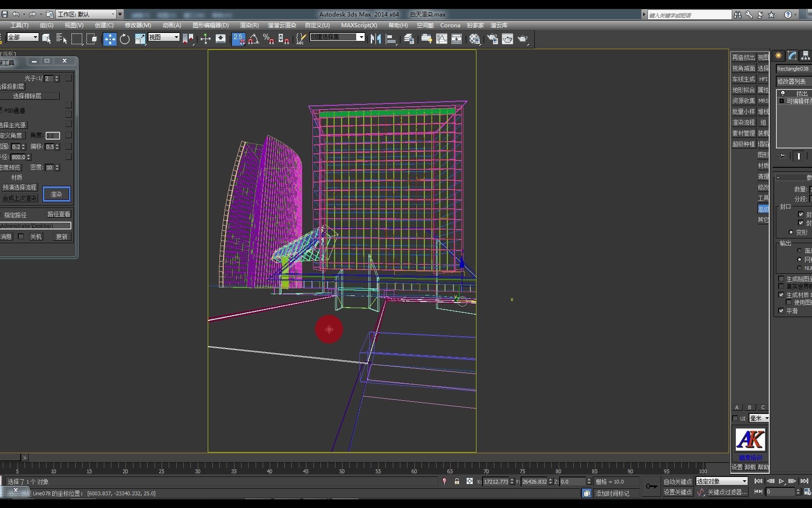Toggle rectangular selection region tool
The image size is (812, 508).
[77, 39]
